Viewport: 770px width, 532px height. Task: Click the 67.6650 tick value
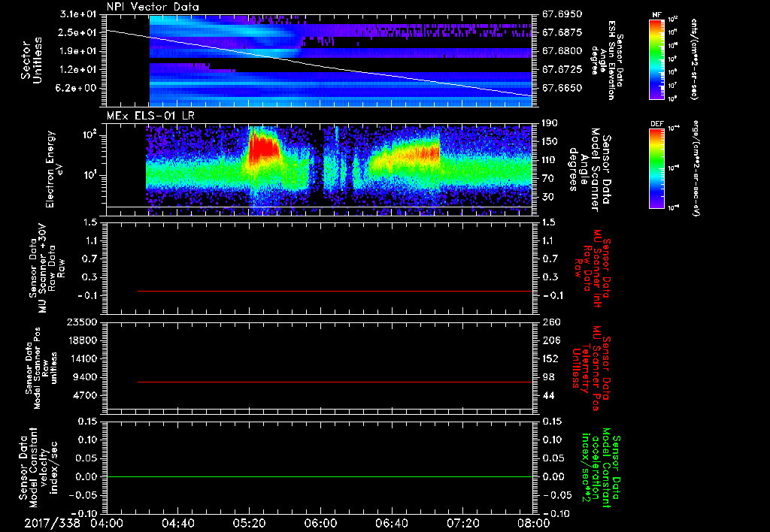click(x=562, y=88)
